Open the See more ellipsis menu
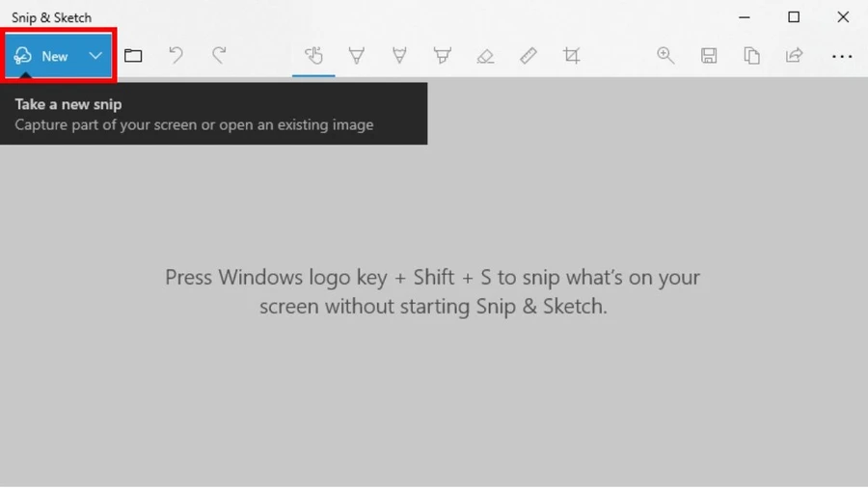Viewport: 868px width, 488px height. (842, 56)
